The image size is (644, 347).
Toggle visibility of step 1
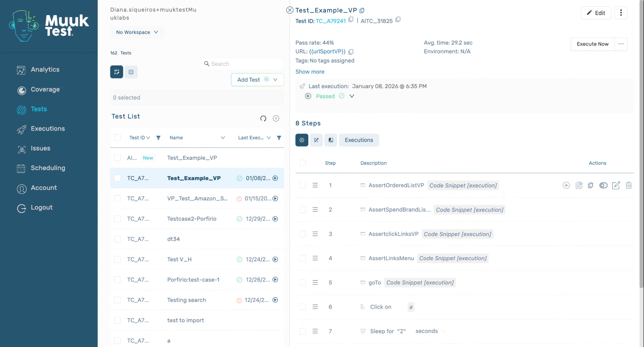[x=603, y=185]
